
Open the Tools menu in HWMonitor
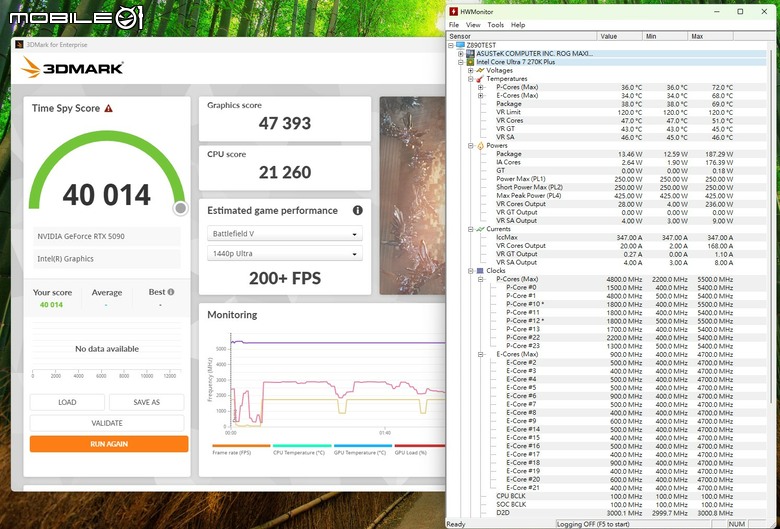pos(495,25)
